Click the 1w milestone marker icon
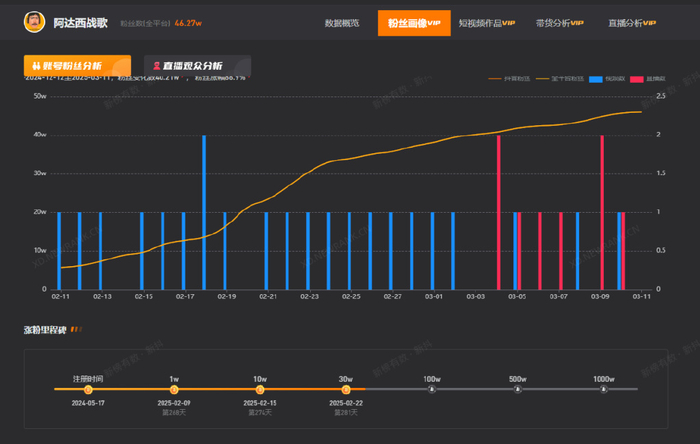The height and width of the screenshot is (444, 700). 174,390
